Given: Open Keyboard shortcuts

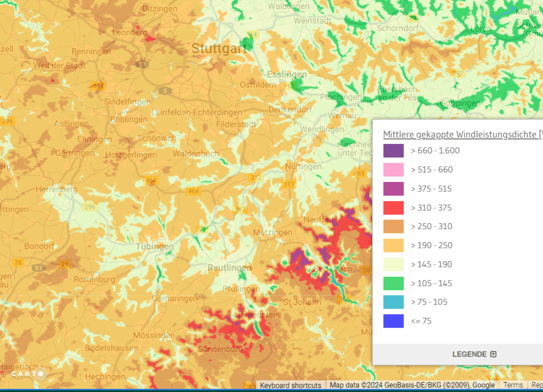Looking at the screenshot, I should (x=291, y=385).
